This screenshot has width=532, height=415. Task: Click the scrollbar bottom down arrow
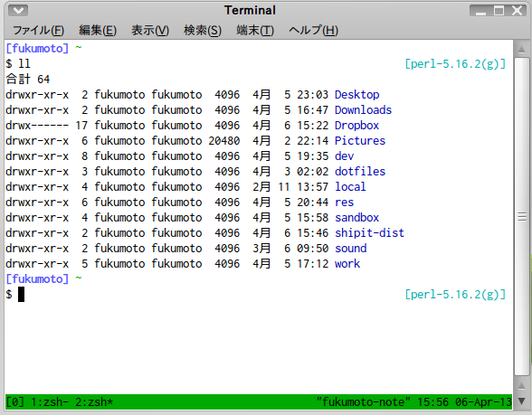pos(521,401)
